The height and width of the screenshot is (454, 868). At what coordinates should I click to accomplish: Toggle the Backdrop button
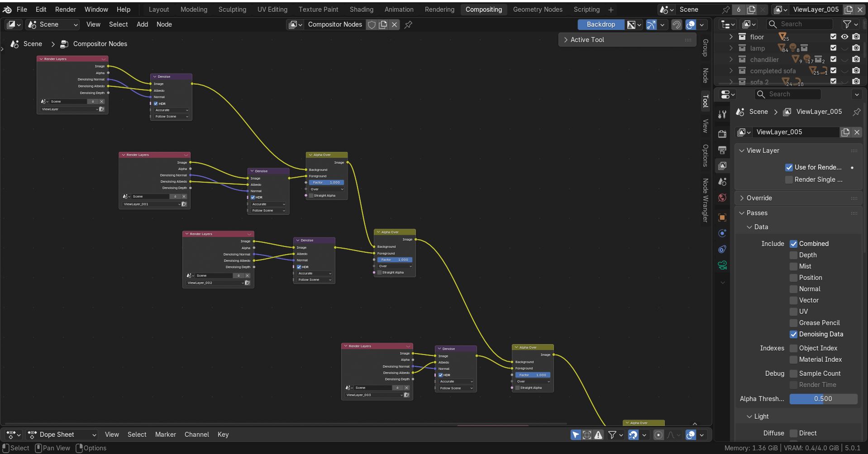[601, 24]
